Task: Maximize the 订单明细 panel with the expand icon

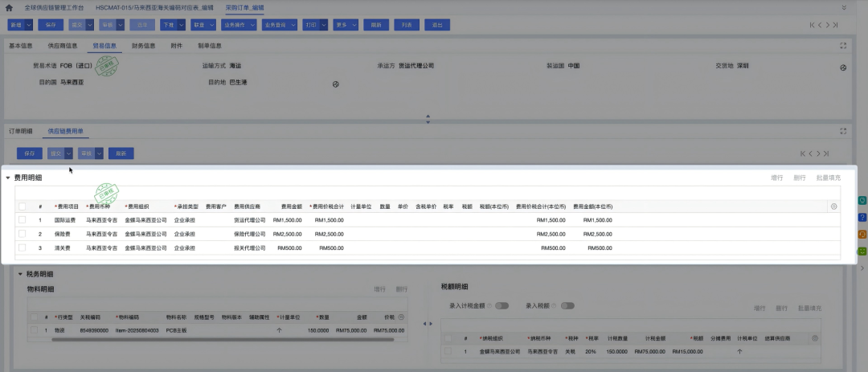Action: [842, 131]
